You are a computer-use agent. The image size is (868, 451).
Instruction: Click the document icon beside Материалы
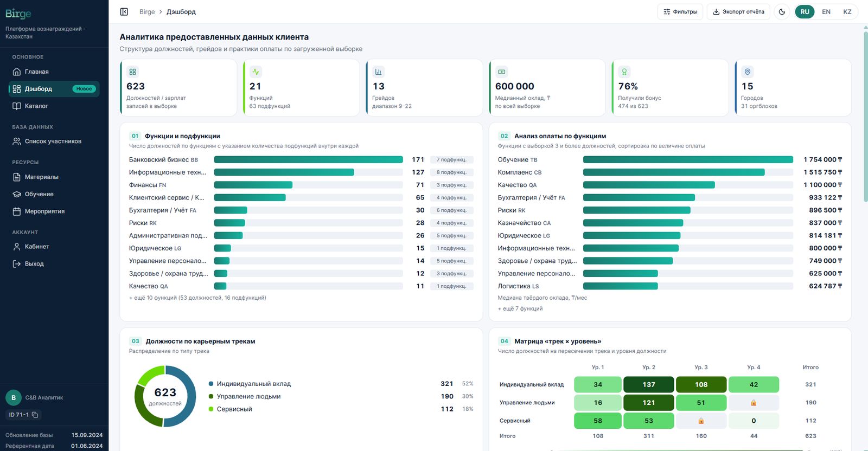[17, 177]
